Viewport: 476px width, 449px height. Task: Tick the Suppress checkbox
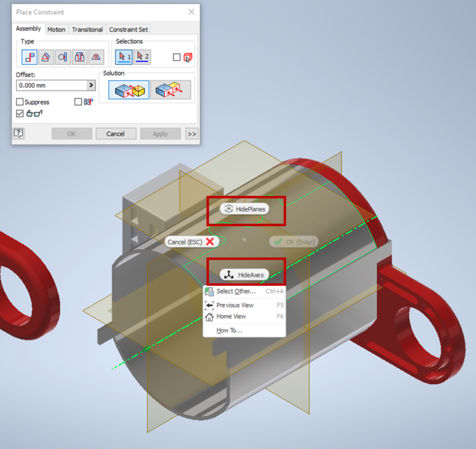pyautogui.click(x=20, y=102)
